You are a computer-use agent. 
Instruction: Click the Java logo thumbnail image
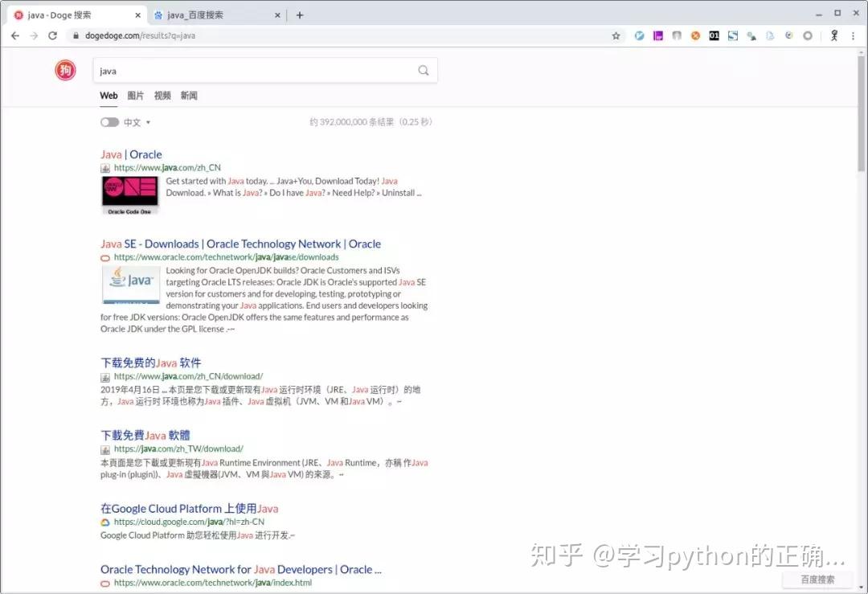tap(131, 285)
